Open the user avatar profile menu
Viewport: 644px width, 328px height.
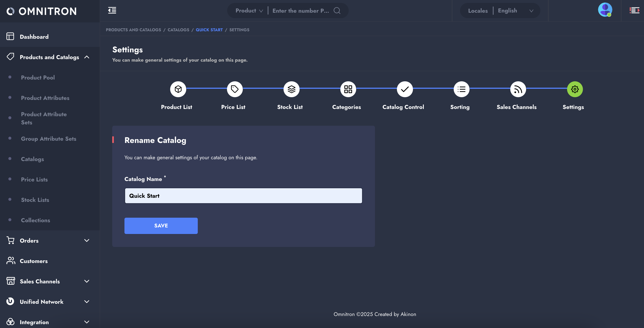[x=605, y=10]
